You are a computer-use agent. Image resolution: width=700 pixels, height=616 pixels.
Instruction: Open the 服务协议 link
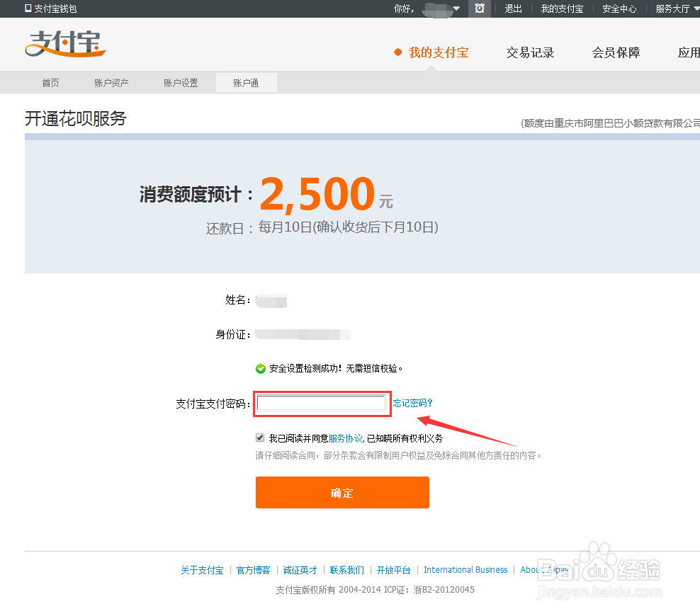click(x=346, y=437)
